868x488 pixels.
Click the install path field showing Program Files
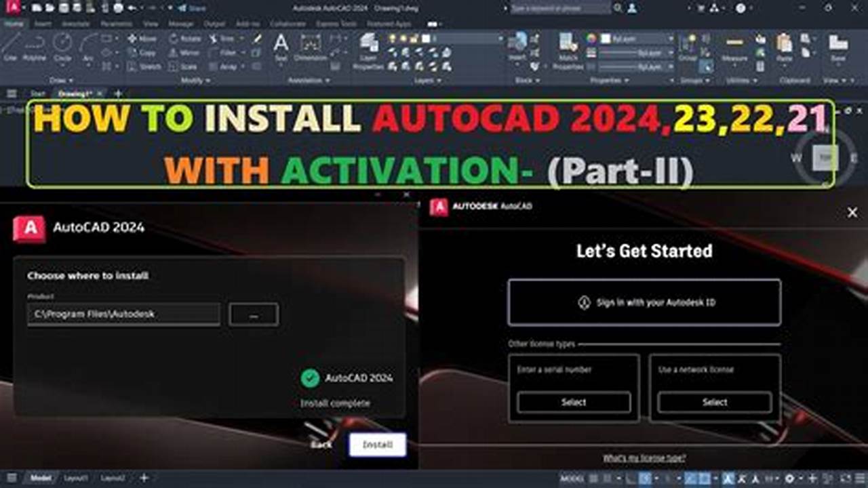123,314
